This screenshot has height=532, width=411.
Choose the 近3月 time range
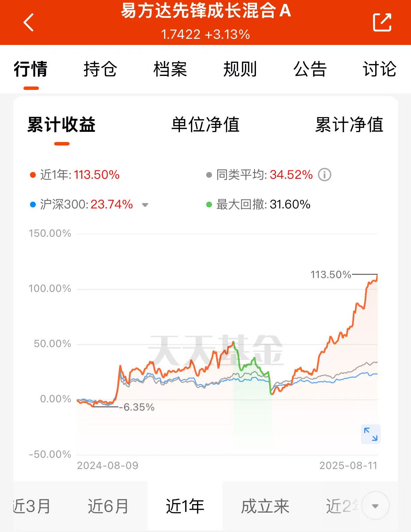pyautogui.click(x=32, y=506)
